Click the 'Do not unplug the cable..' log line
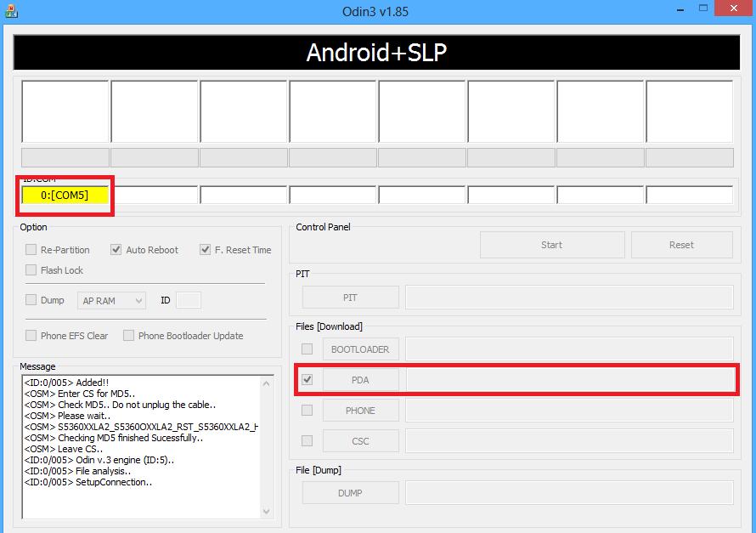 (x=120, y=405)
